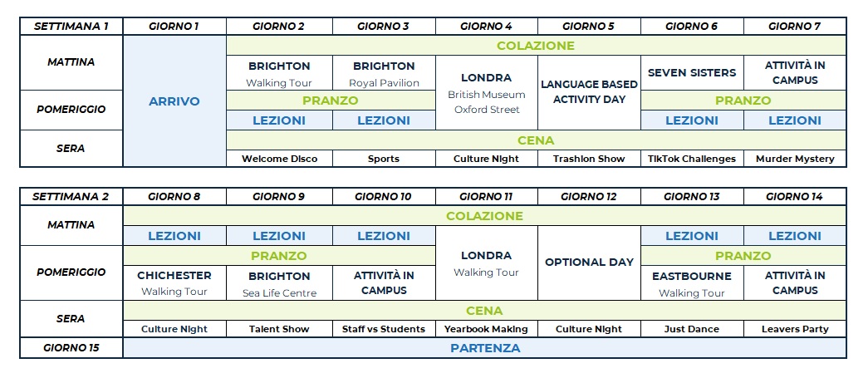Click the SETTIMANA 1 header
868x378 pixels.
click(71, 26)
